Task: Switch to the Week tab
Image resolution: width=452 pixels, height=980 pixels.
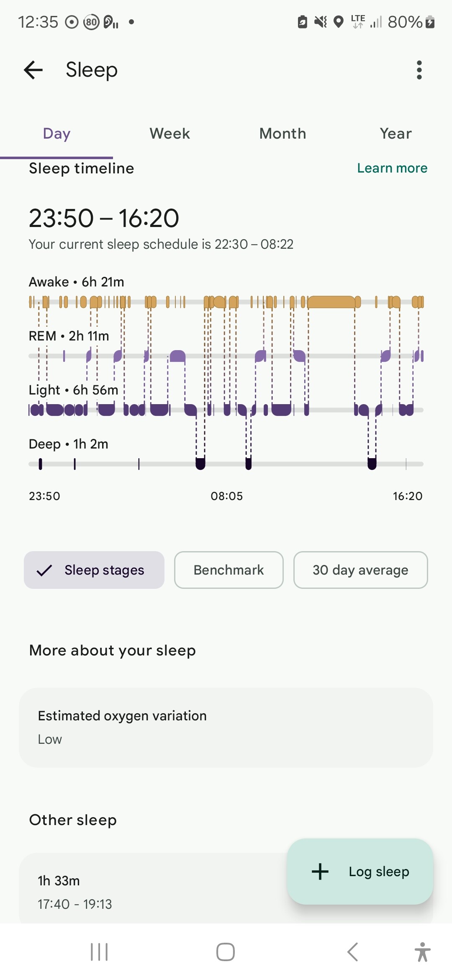Action: click(169, 134)
